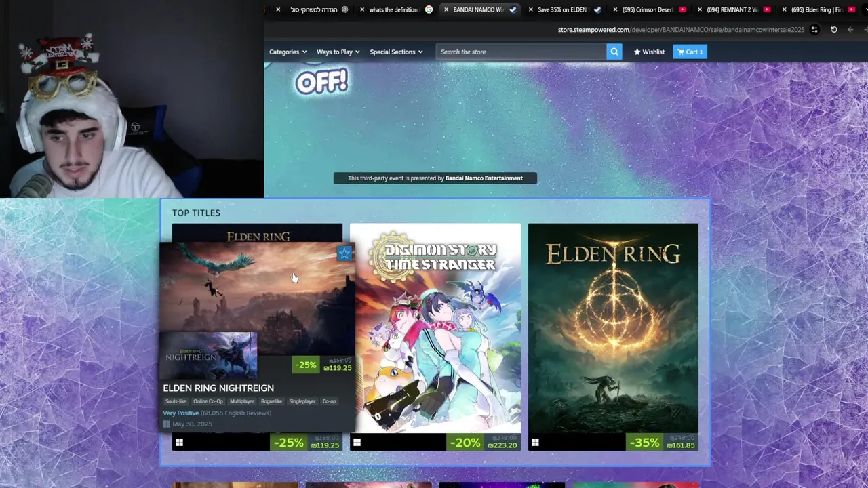Click the Google favicon on definition tab
Viewport: 868px width, 488px height.
tap(429, 9)
